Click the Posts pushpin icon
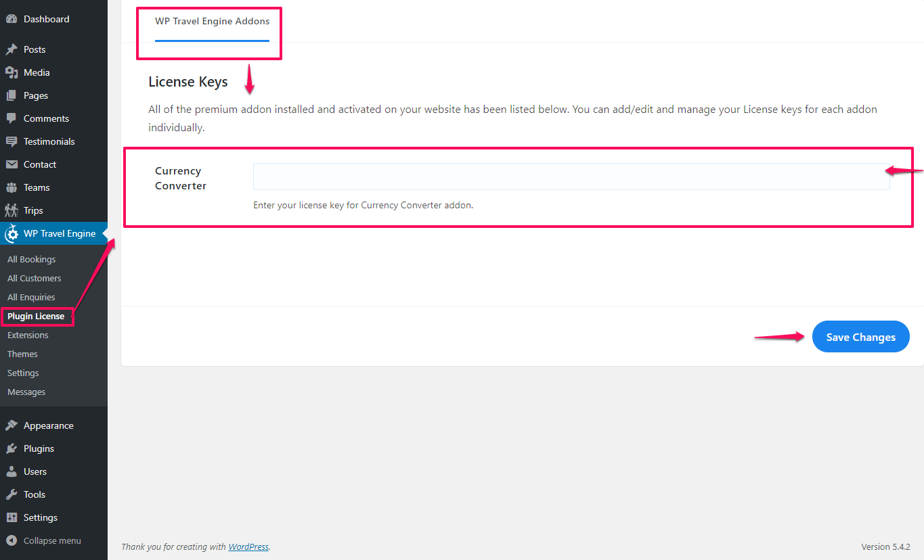The image size is (924, 560). (12, 49)
